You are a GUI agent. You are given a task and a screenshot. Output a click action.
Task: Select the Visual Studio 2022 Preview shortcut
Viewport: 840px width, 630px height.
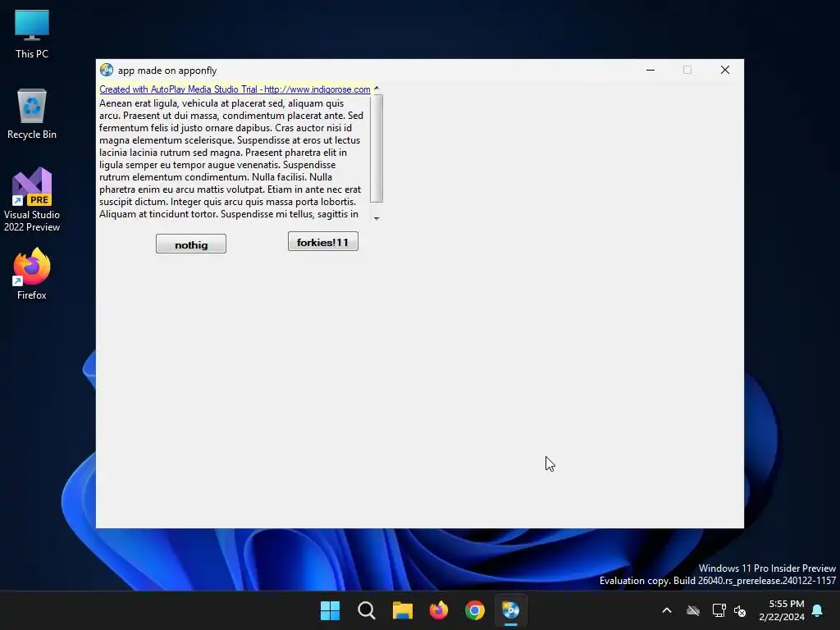click(x=32, y=200)
